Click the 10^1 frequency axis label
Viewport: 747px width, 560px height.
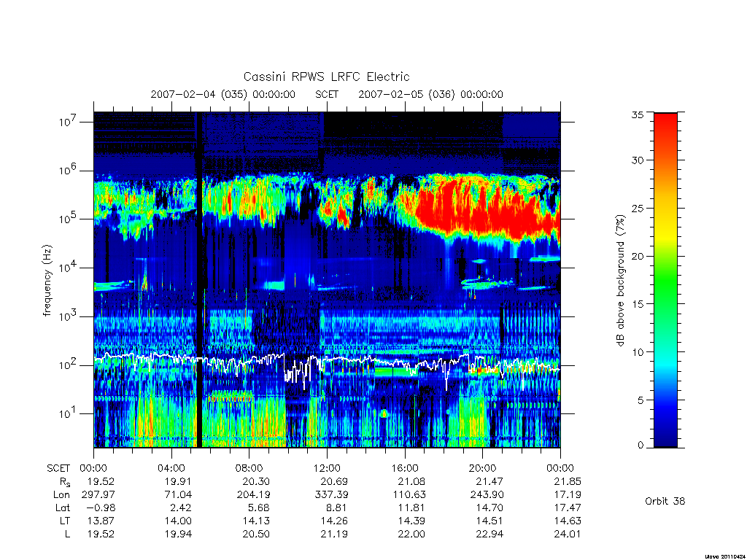[68, 413]
